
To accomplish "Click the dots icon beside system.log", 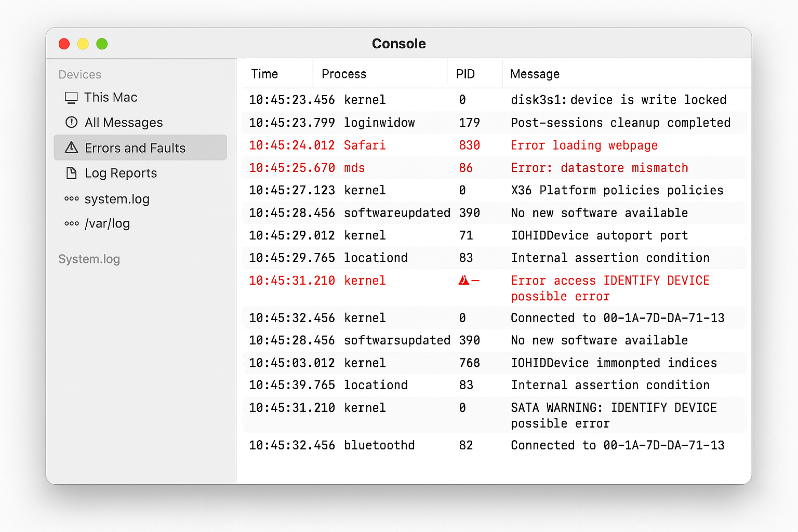I will pyautogui.click(x=71, y=199).
